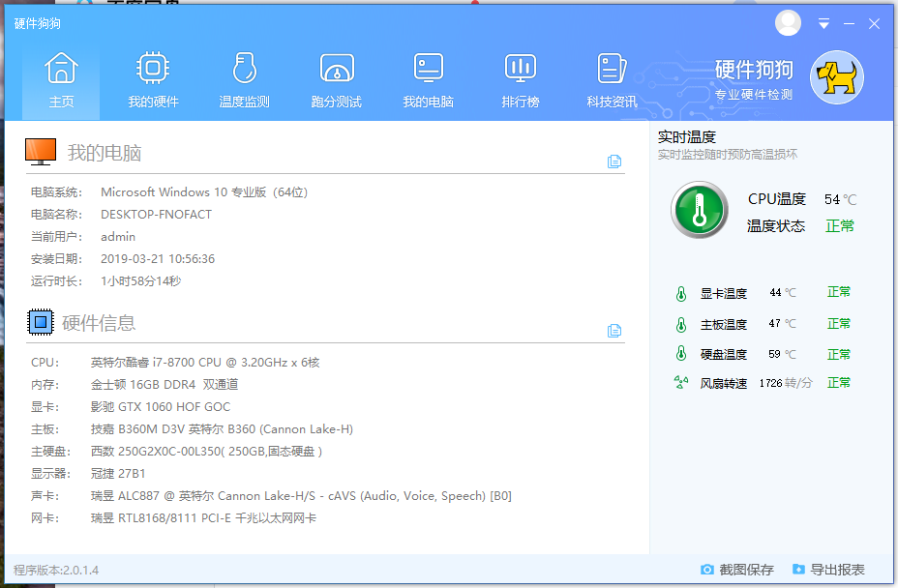Open 科技资讯 tech news tab

tap(612, 80)
